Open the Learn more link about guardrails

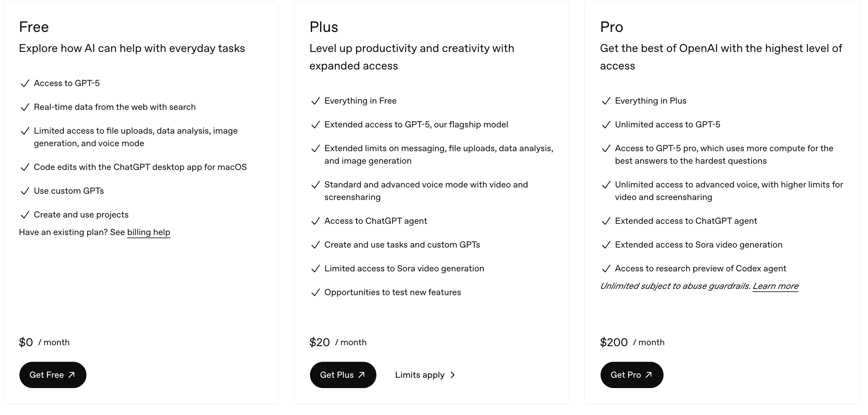point(775,286)
